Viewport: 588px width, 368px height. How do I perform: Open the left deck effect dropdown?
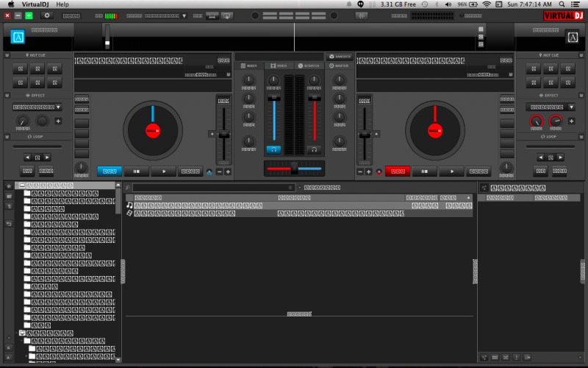click(x=37, y=107)
